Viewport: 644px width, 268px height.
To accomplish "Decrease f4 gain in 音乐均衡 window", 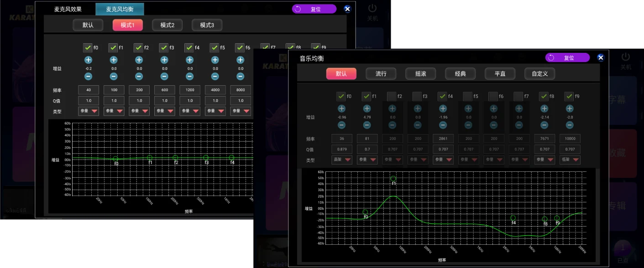I will (x=443, y=125).
